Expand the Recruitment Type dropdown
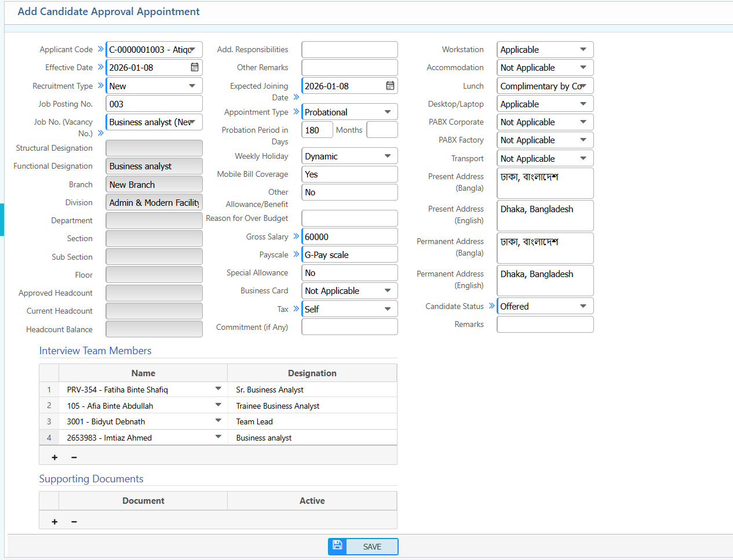733x560 pixels. tap(192, 86)
